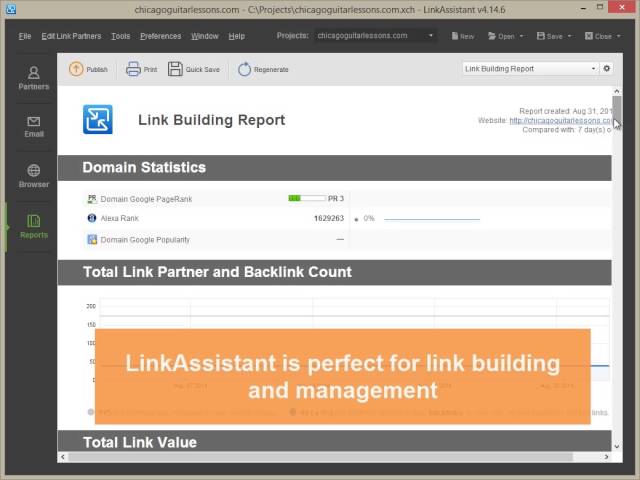The width and height of the screenshot is (640, 480).
Task: Open report settings gear icon
Action: [607, 69]
